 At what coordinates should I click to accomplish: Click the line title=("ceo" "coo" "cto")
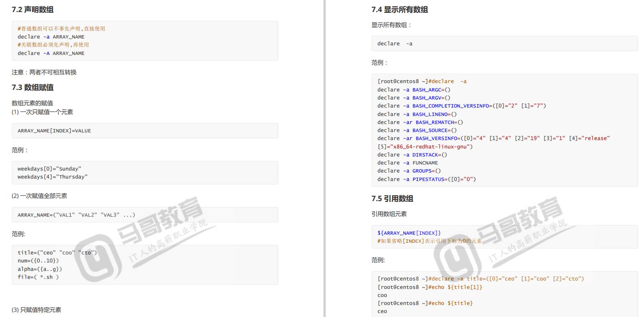57,253
